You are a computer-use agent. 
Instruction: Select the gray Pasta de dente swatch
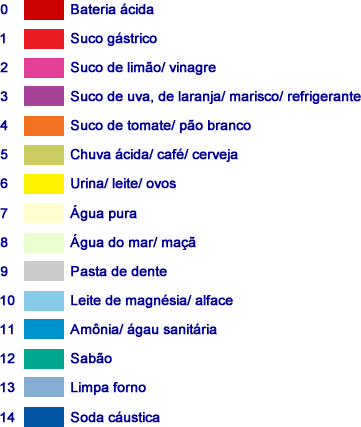[x=44, y=271]
